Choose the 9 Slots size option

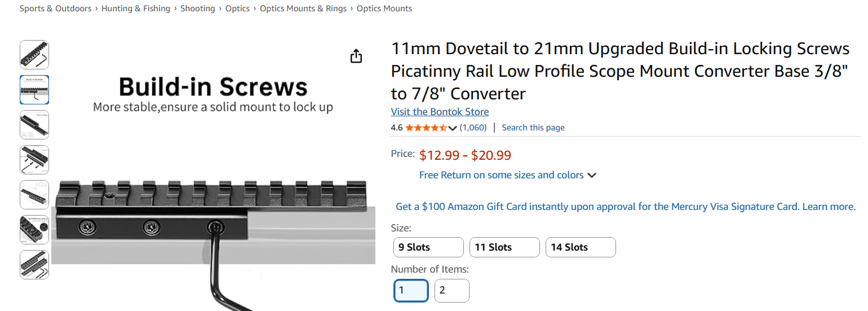tap(428, 247)
